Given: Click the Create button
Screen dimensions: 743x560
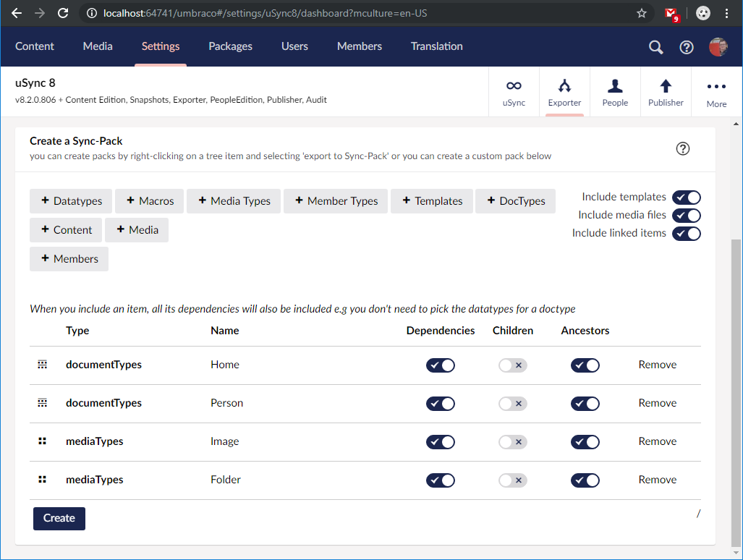Looking at the screenshot, I should point(59,518).
